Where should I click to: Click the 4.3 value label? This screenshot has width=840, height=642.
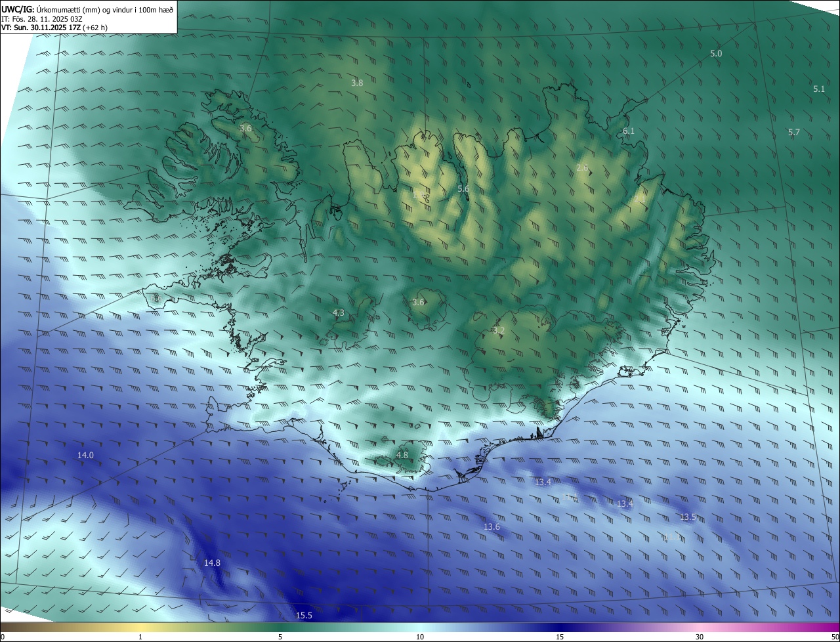339,313
